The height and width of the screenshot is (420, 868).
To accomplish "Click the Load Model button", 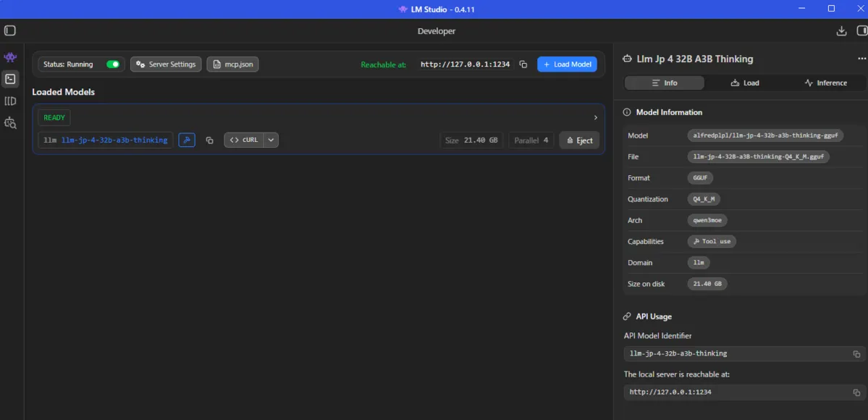I will pos(567,64).
